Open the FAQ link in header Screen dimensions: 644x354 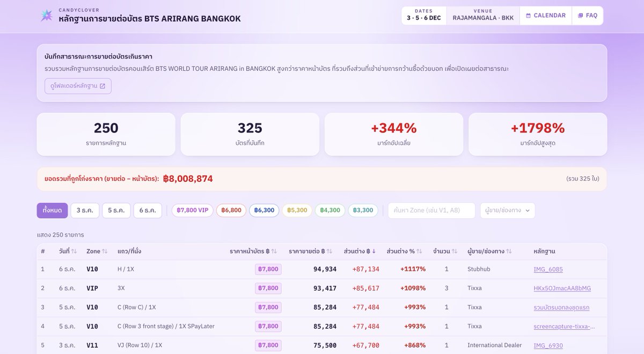point(588,16)
